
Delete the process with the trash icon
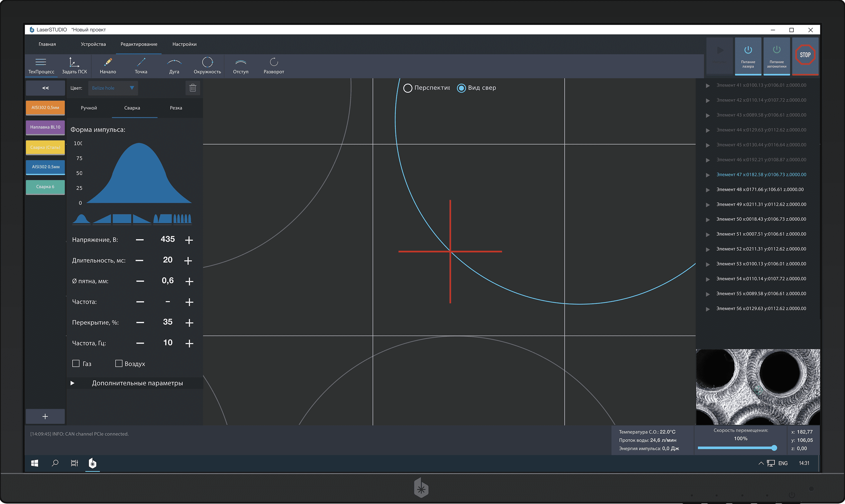pos(193,88)
